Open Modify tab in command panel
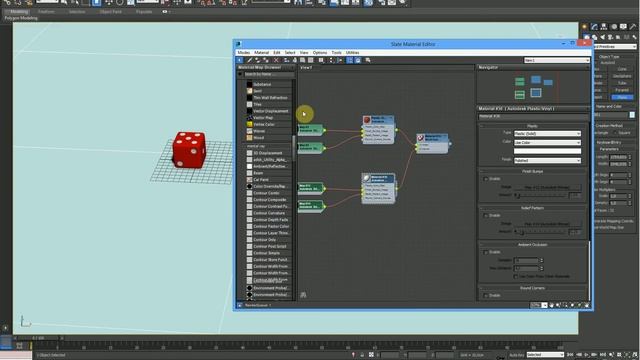Image resolution: width=640 pixels, height=360 pixels. (x=594, y=27)
